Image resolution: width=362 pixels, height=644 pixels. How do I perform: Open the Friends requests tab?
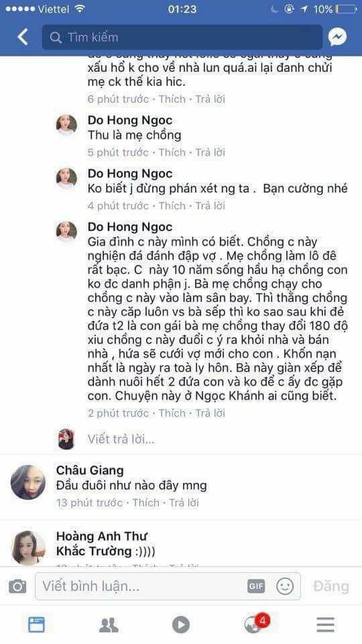tap(109, 625)
